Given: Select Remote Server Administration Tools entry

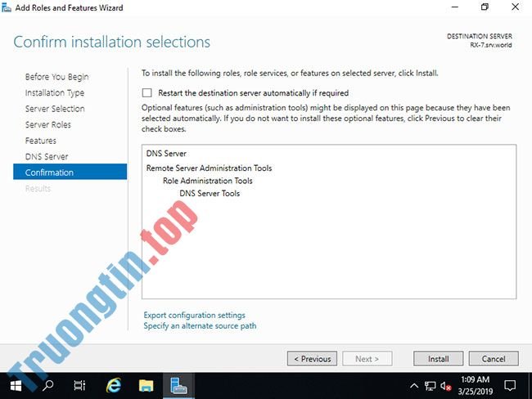Looking at the screenshot, I should tap(209, 168).
